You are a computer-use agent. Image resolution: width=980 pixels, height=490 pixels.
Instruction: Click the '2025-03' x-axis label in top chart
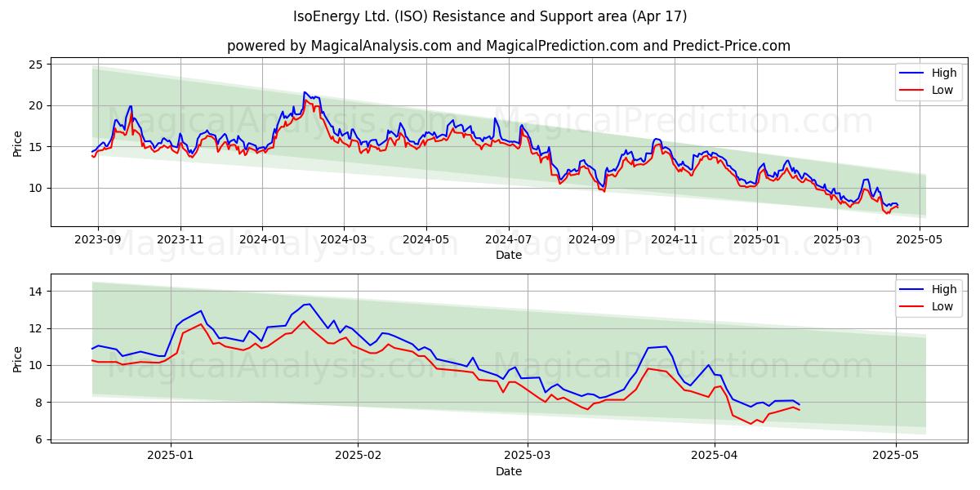point(835,240)
